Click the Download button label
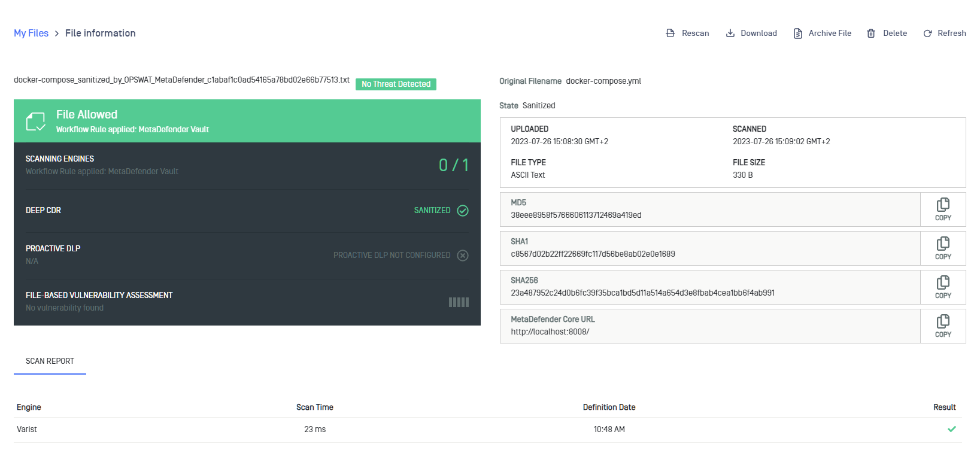The height and width of the screenshot is (453, 980). [x=758, y=34]
